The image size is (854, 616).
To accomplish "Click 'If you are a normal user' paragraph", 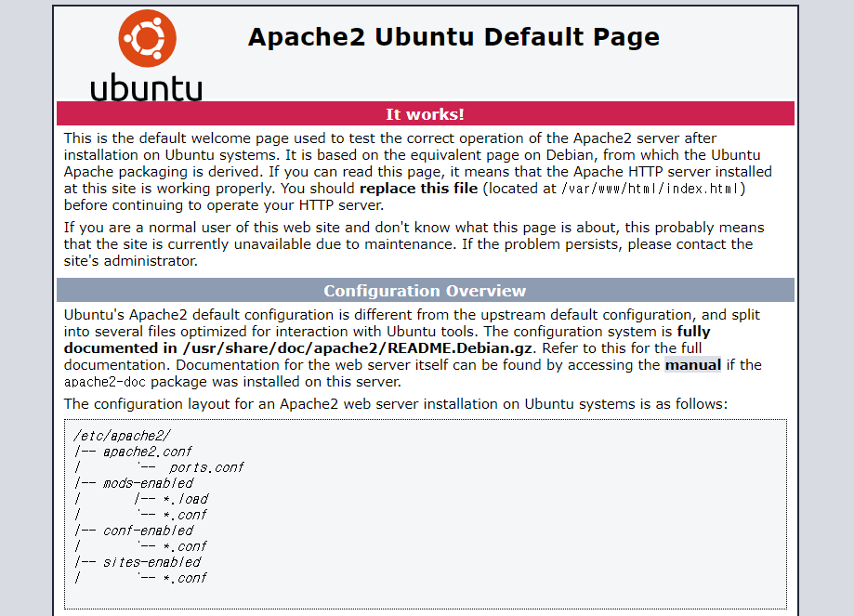I will click(414, 244).
